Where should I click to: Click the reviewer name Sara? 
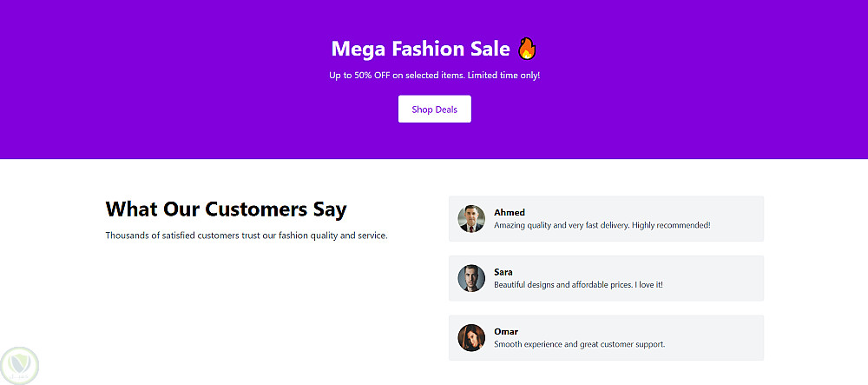point(503,272)
